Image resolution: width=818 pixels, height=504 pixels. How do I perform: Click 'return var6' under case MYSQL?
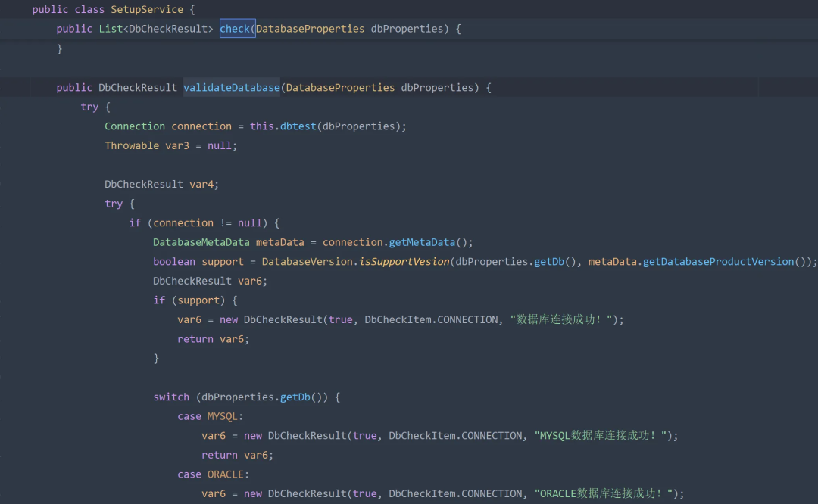[235, 455]
